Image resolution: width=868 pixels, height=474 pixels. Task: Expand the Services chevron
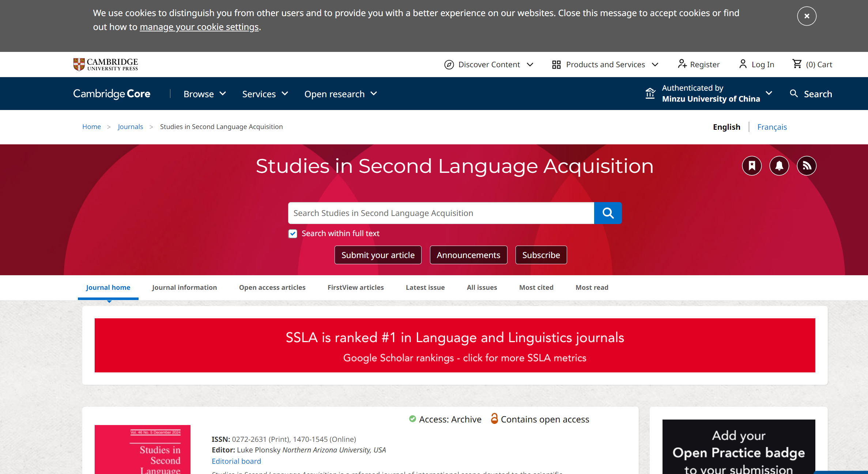click(x=285, y=94)
